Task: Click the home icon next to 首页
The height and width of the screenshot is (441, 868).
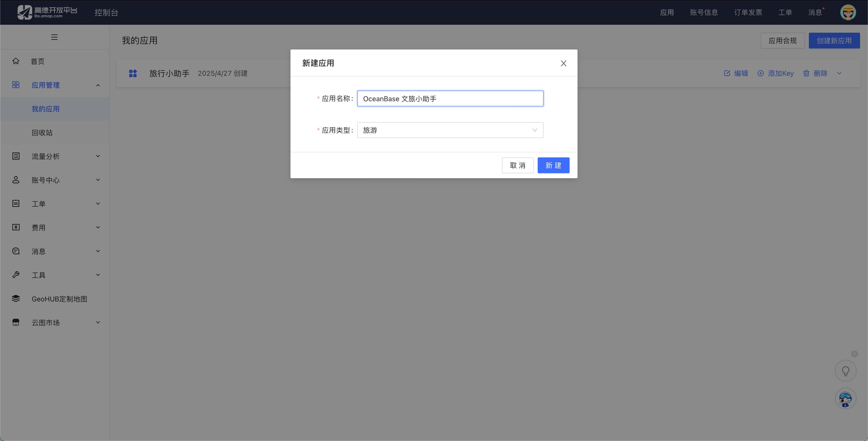Action: pyautogui.click(x=16, y=61)
